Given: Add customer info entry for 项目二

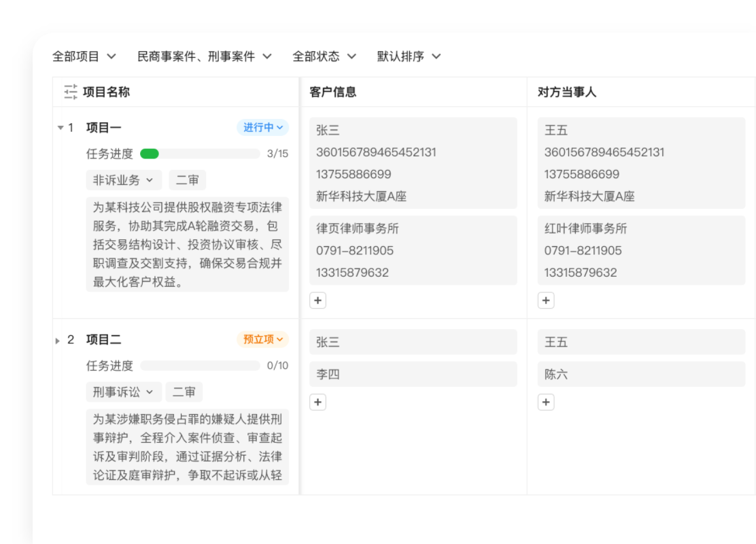Looking at the screenshot, I should coord(317,402).
